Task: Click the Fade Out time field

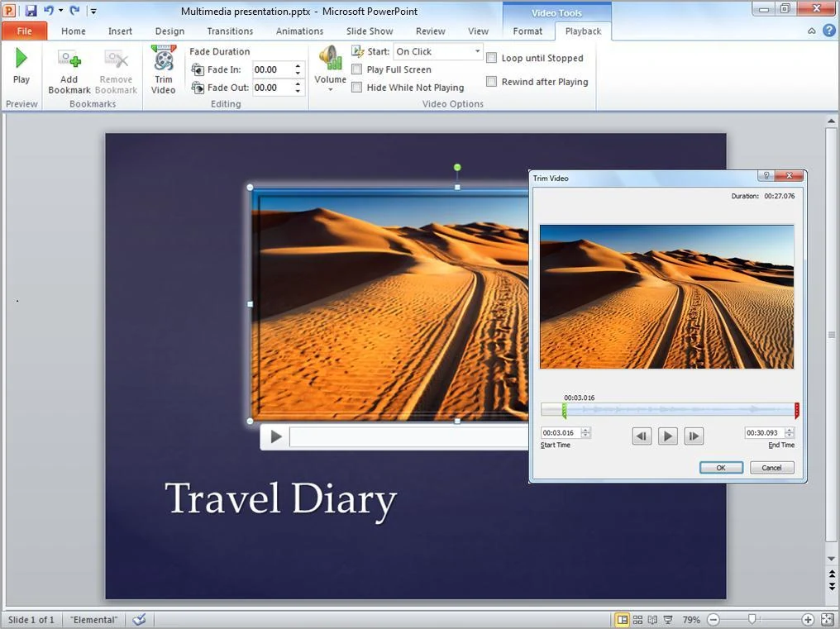Action: coord(273,88)
